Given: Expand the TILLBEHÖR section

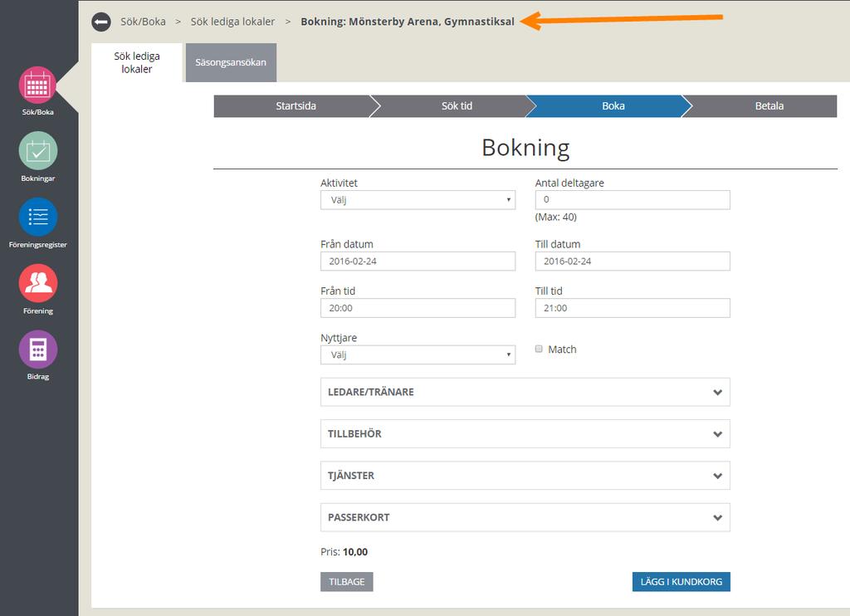Looking at the screenshot, I should point(525,434).
